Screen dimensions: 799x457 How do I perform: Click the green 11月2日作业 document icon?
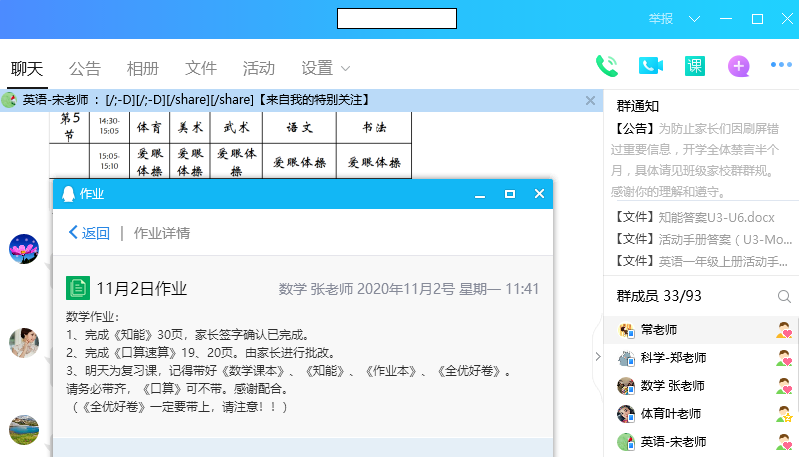point(77,288)
